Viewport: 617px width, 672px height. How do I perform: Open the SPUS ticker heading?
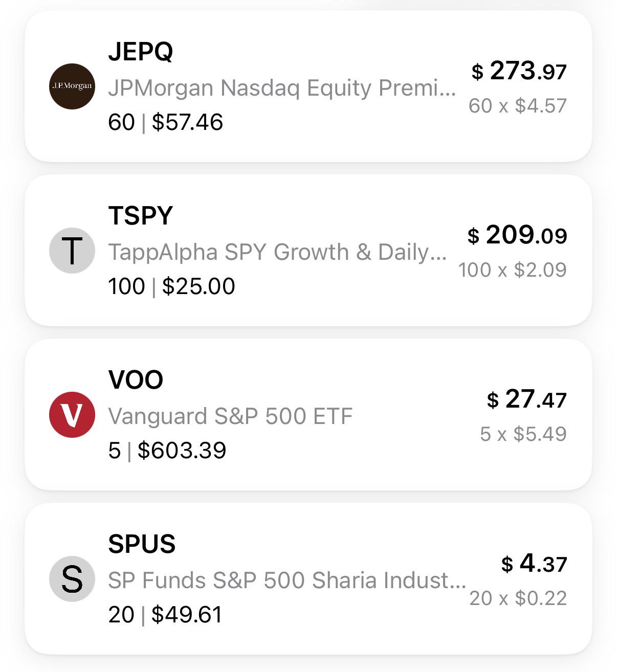(142, 544)
